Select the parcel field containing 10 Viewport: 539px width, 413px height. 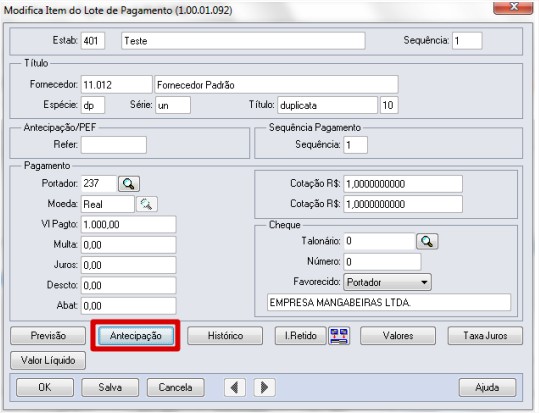[x=389, y=105]
